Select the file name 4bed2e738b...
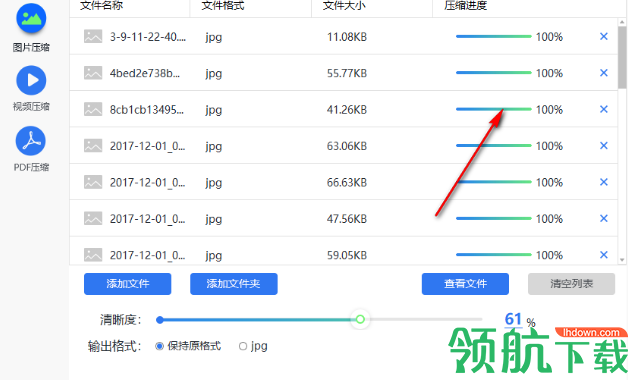 pyautogui.click(x=145, y=73)
